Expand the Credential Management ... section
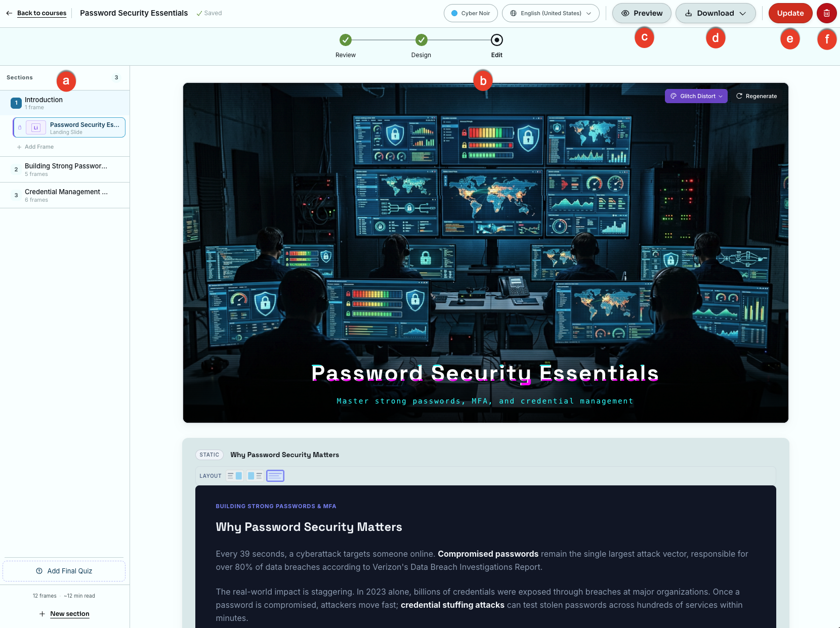840x628 pixels. 65,195
